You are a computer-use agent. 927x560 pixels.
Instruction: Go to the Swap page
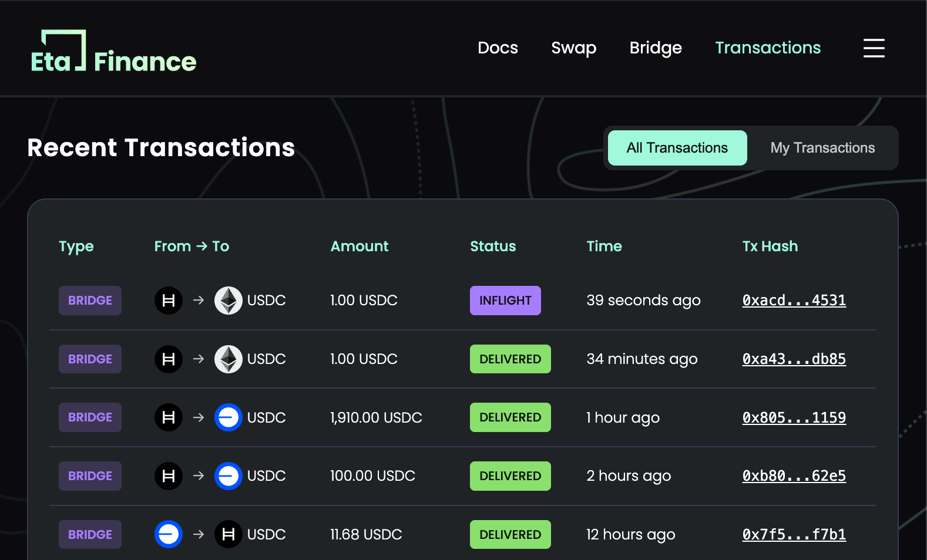point(573,48)
